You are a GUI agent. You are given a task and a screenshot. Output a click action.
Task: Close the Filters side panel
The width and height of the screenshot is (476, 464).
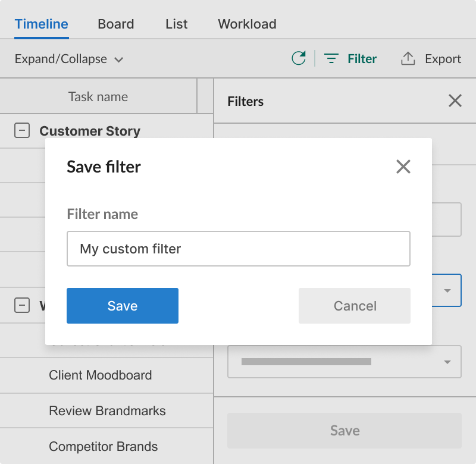[x=455, y=101]
